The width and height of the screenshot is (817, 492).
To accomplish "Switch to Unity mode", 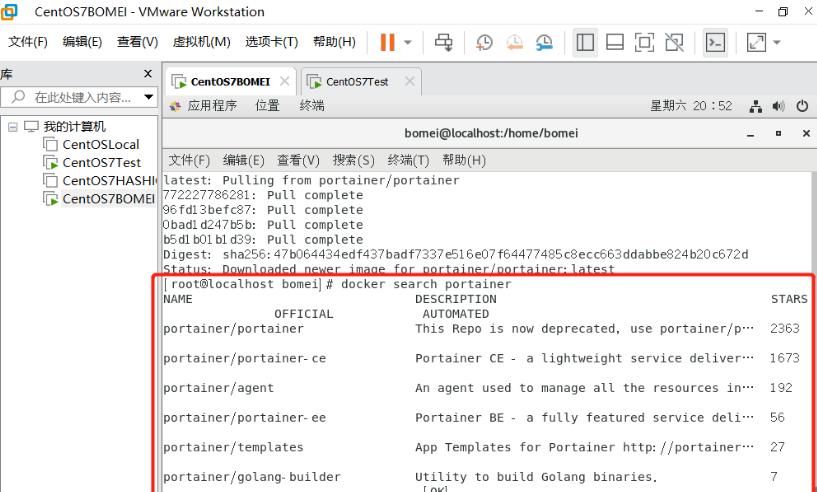I will [674, 42].
